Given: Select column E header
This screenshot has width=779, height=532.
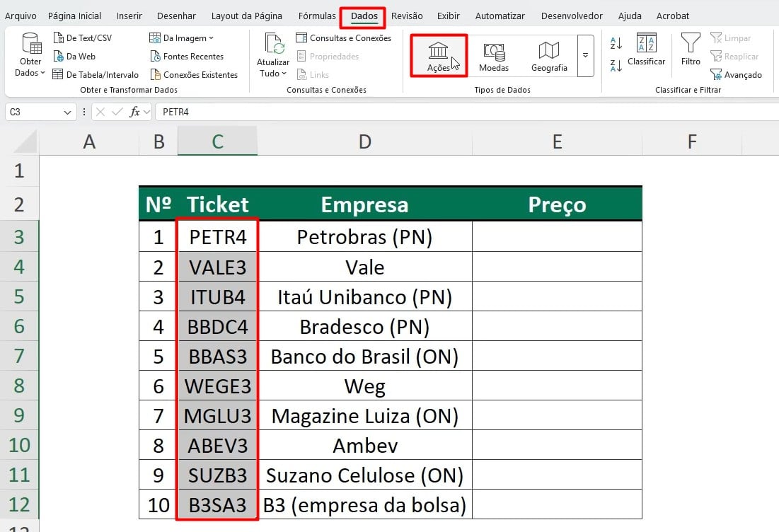Looking at the screenshot, I should click(557, 141).
